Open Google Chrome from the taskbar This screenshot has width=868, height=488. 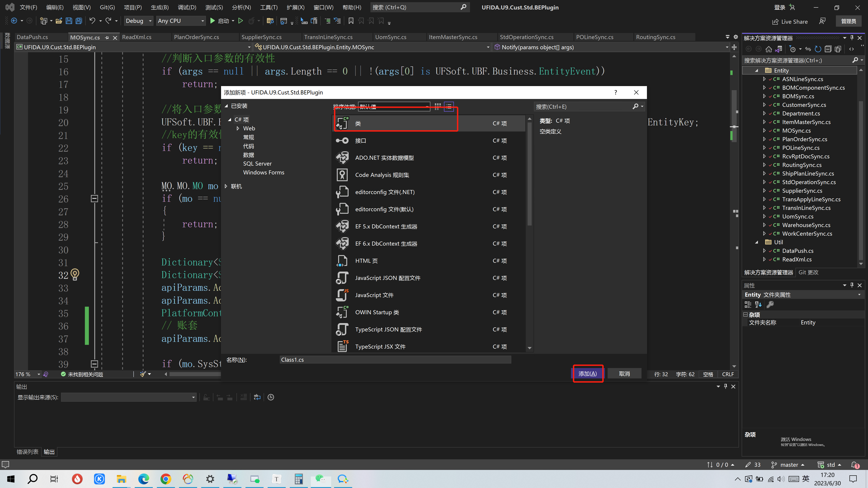point(165,479)
